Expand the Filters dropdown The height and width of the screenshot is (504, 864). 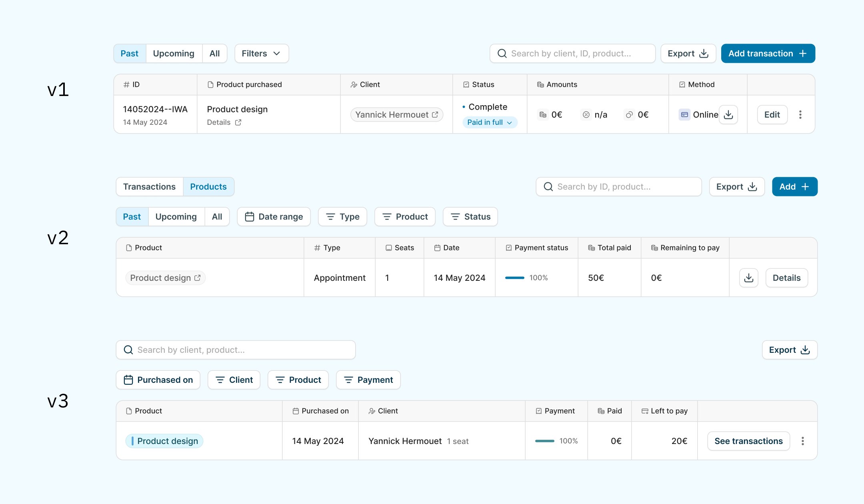point(261,54)
